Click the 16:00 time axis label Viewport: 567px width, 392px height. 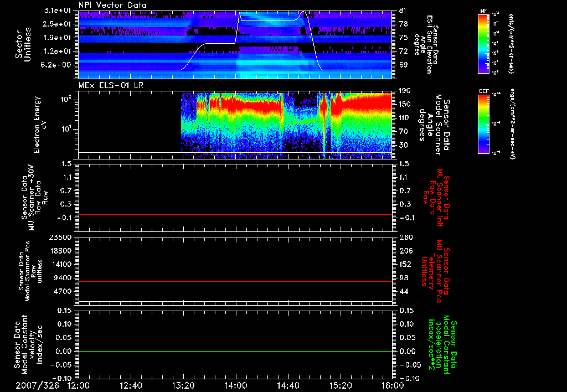(393, 385)
